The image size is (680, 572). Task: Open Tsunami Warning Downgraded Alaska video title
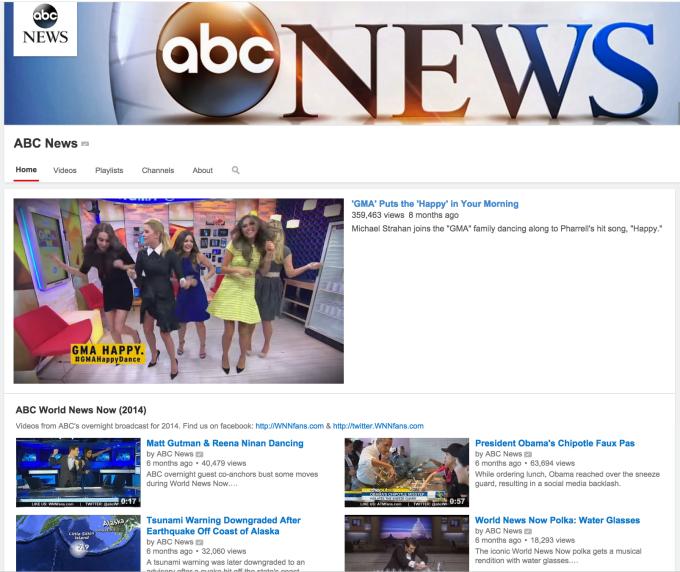click(223, 526)
